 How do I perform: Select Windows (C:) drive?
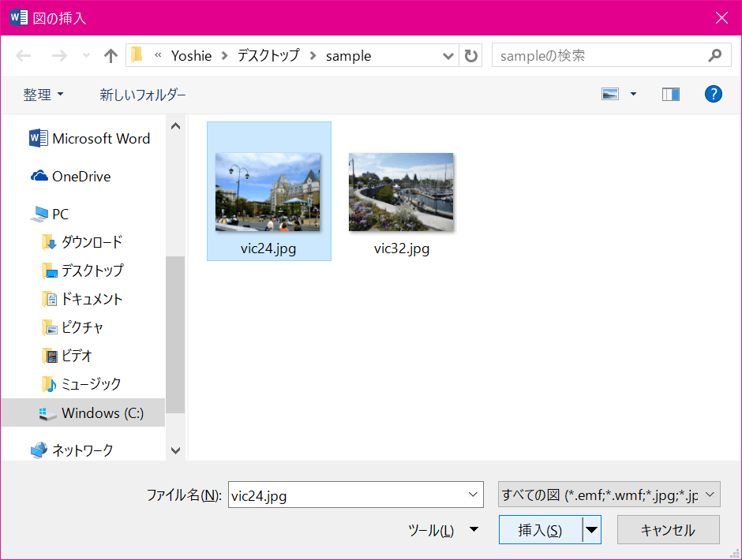pyautogui.click(x=84, y=413)
